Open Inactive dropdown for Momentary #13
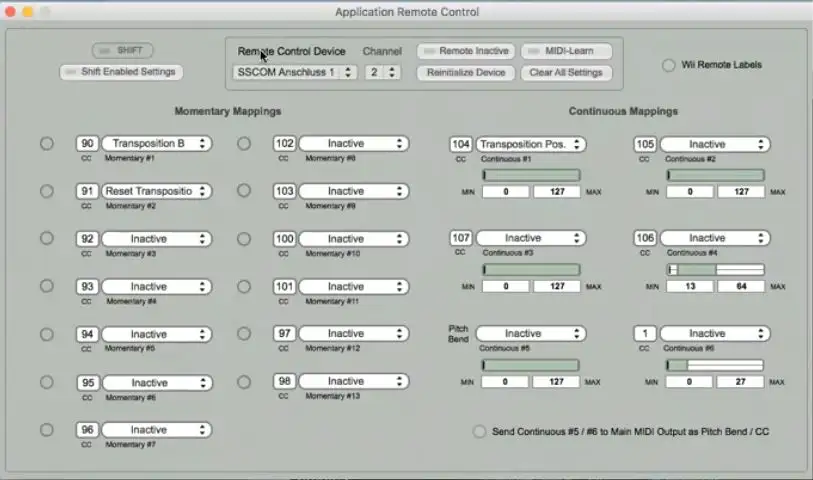This screenshot has height=480, width=813. coord(354,382)
